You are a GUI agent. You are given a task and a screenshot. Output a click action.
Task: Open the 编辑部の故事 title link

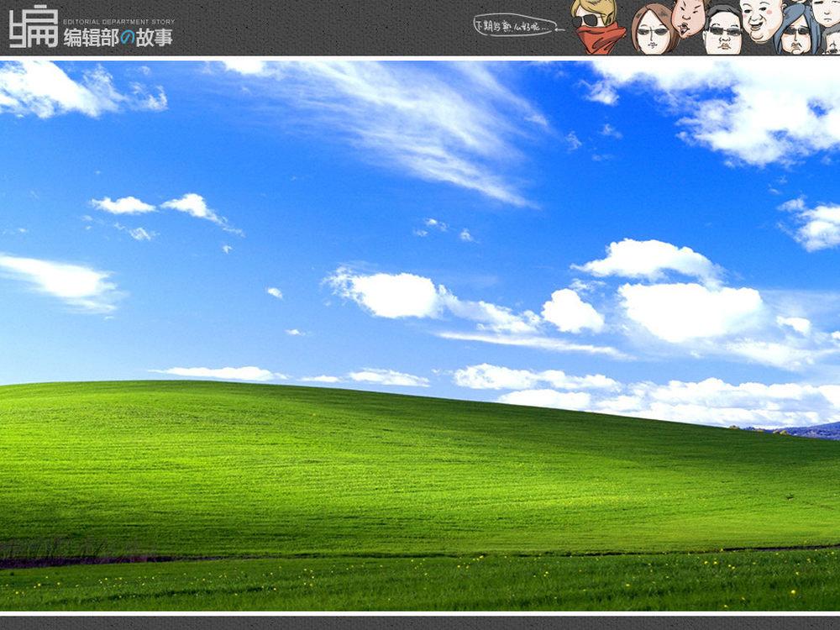click(118, 38)
